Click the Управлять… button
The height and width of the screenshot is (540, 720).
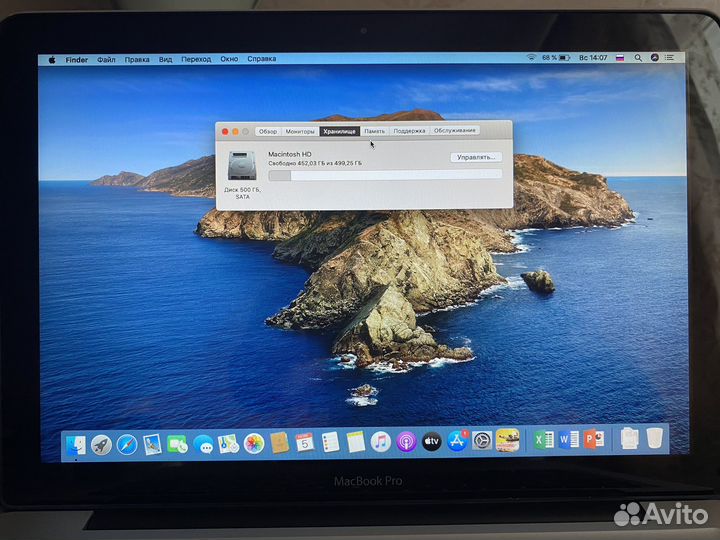(x=476, y=157)
